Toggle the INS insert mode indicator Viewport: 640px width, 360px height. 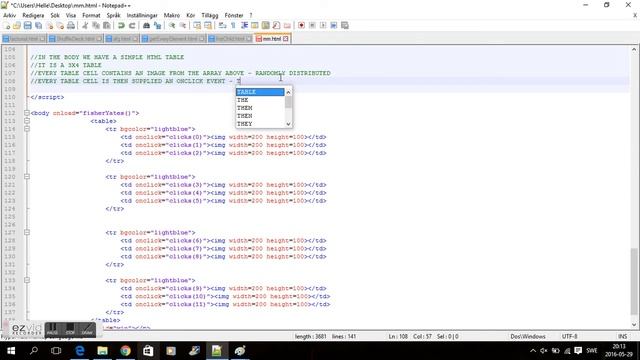coord(622,336)
